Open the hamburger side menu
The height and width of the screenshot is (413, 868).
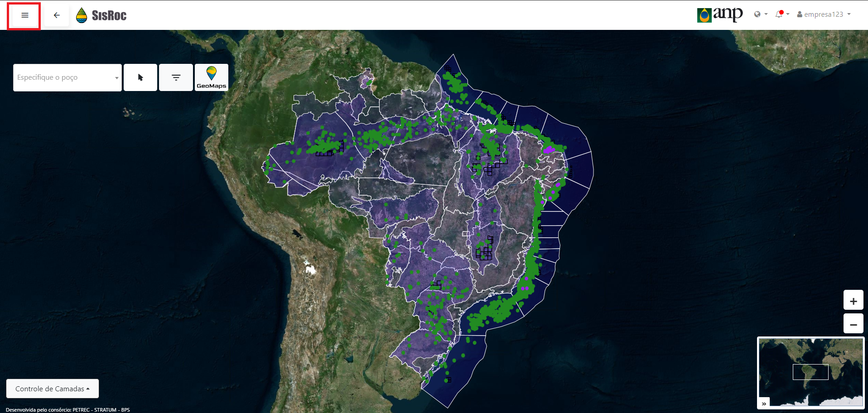click(24, 15)
